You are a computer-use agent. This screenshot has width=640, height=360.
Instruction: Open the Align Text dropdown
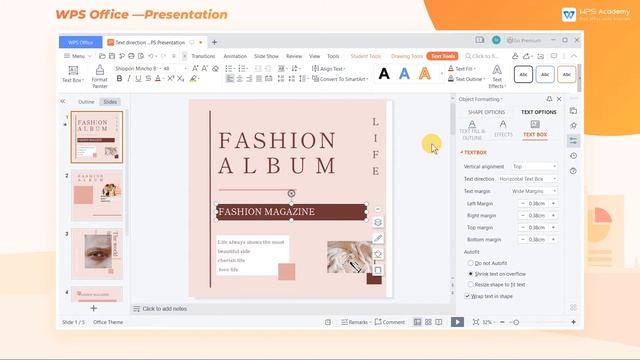pos(329,69)
